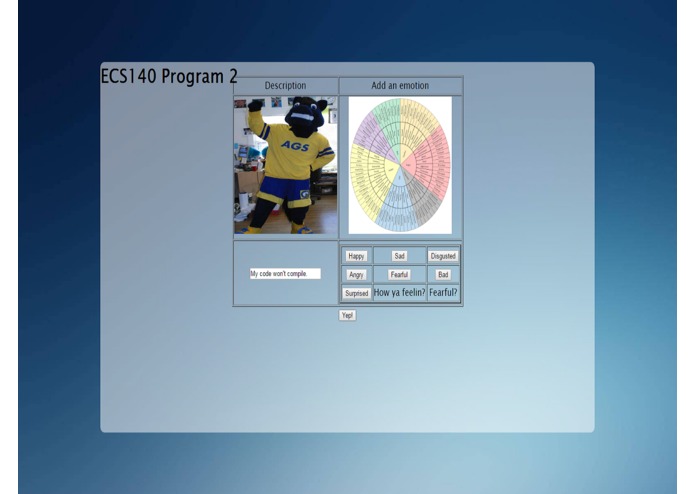
Task: Confirm with the Yep! button
Action: point(347,315)
